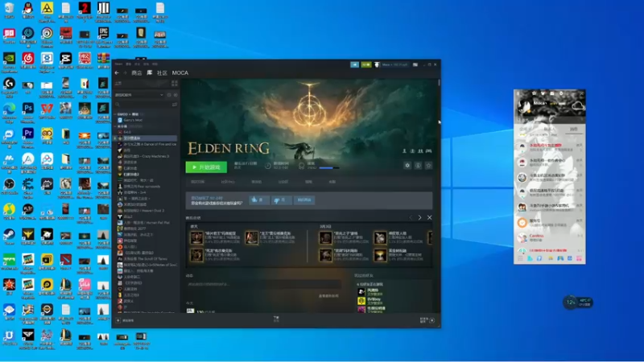The height and width of the screenshot is (362, 644).
Task: Open advanced filter options beside search
Action: point(175,105)
